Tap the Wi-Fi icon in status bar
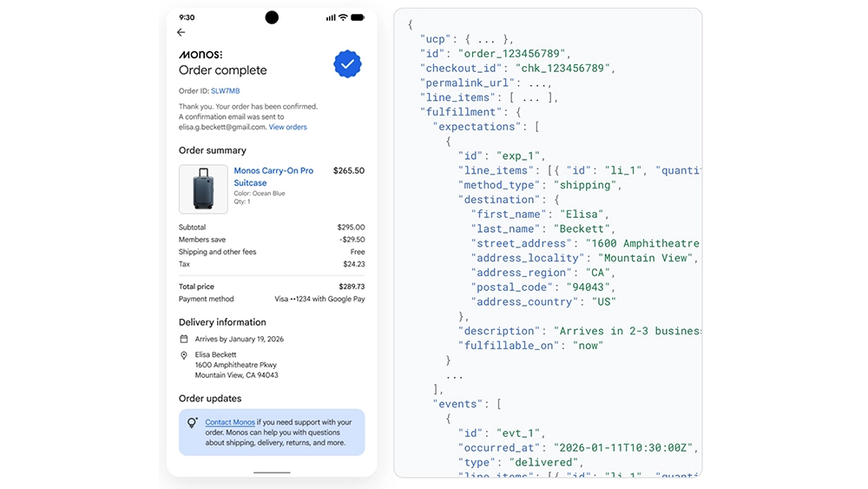This screenshot has width=868, height=489. point(343,17)
